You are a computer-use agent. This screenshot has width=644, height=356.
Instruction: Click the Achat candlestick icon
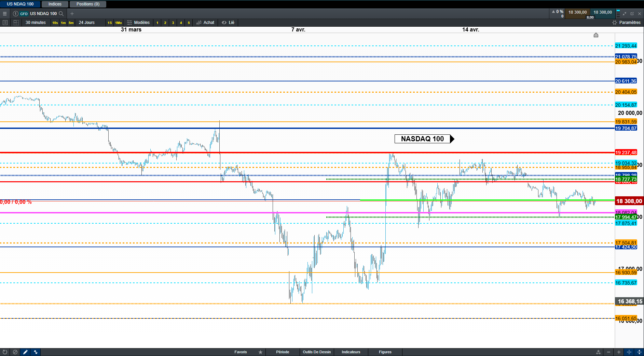[199, 23]
